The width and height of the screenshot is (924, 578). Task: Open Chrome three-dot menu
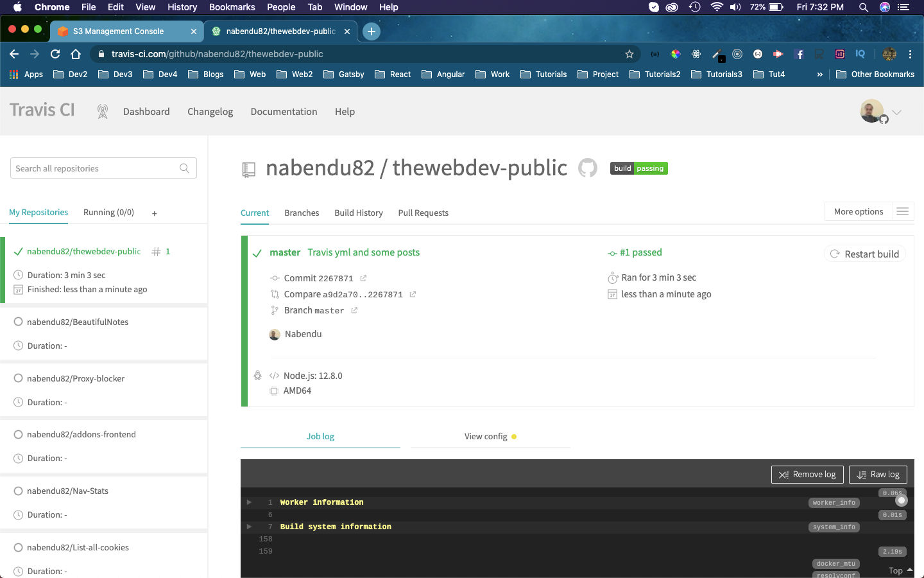(910, 54)
